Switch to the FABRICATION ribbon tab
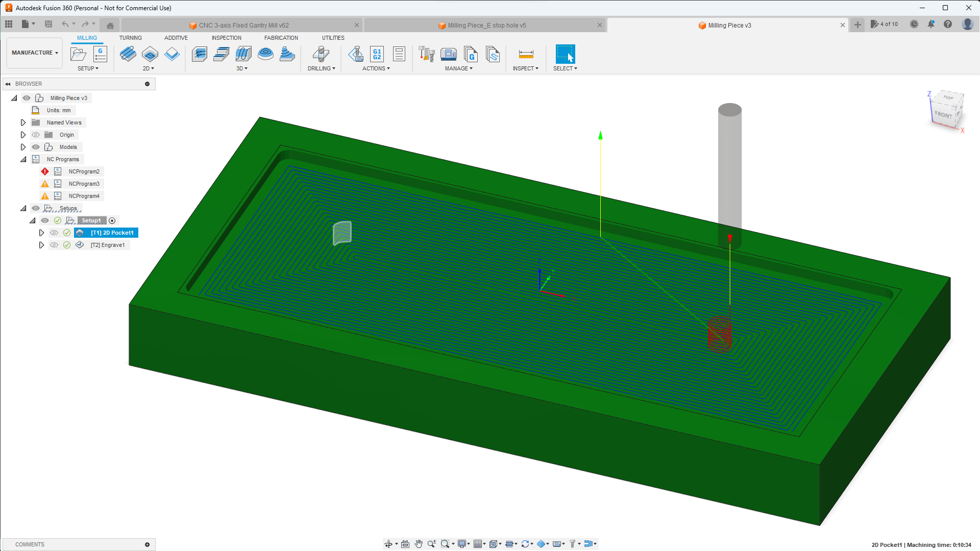Viewport: 980px width, 551px height. 281,38
